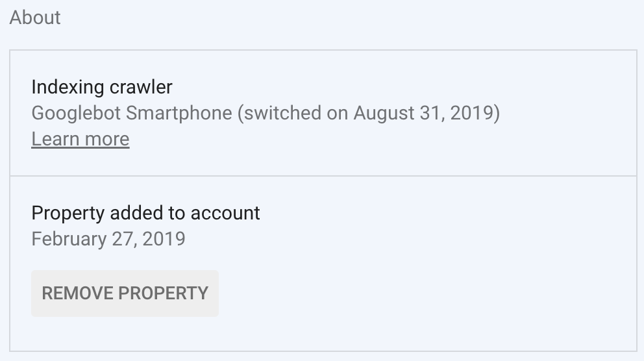Click the 'switched on August 31, 2019' text
Screen dimensions: 644x361
[368, 113]
